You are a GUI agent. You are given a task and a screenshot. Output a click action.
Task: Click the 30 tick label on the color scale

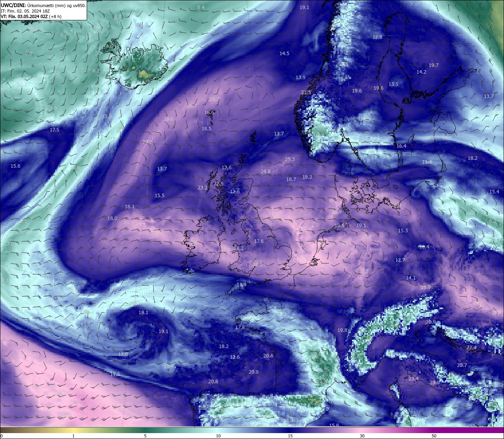point(362,436)
